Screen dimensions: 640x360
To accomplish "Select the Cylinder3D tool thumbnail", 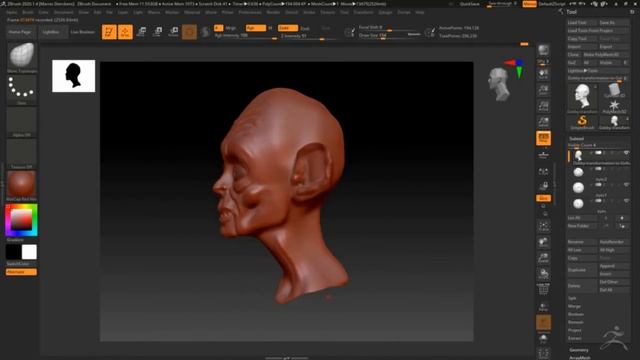I will (614, 90).
